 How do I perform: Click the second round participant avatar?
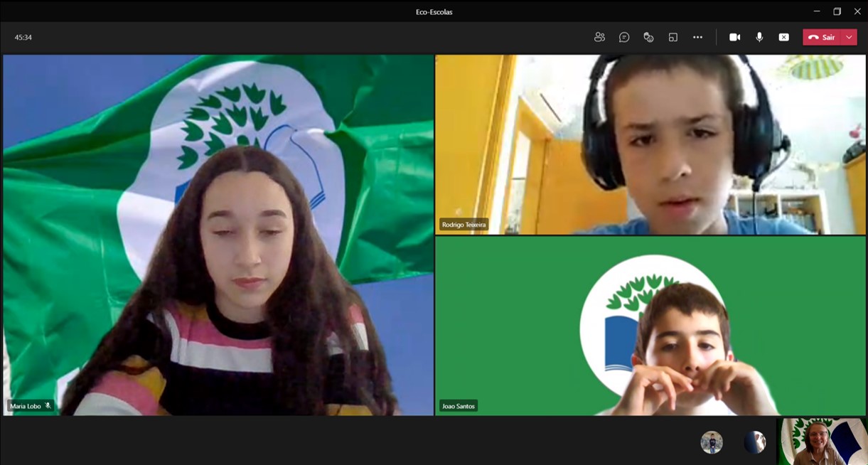754,442
